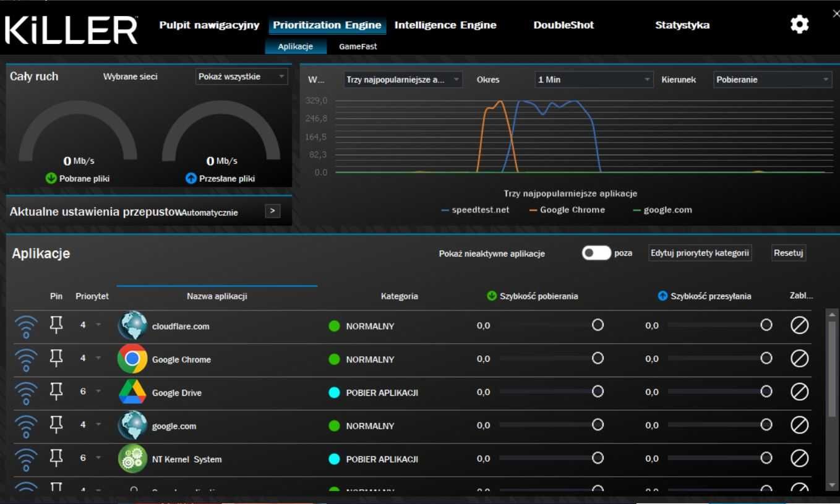Image resolution: width=840 pixels, height=504 pixels.
Task: Pin the NT Kernel System application
Action: (56, 459)
